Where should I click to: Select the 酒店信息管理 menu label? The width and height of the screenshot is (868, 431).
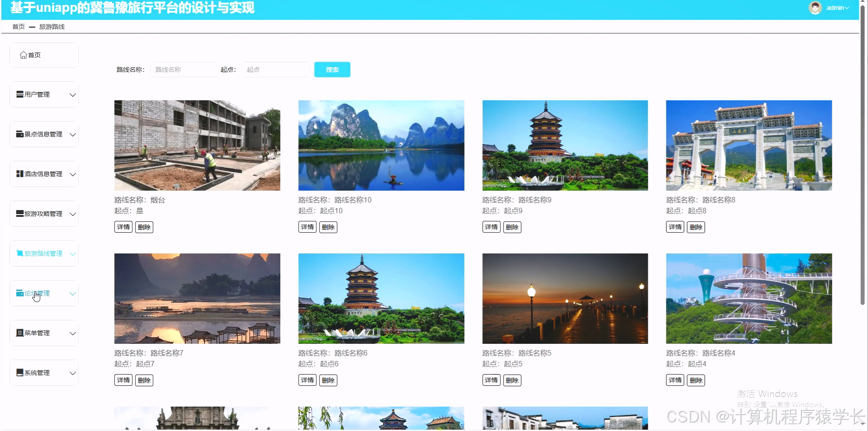[43, 174]
